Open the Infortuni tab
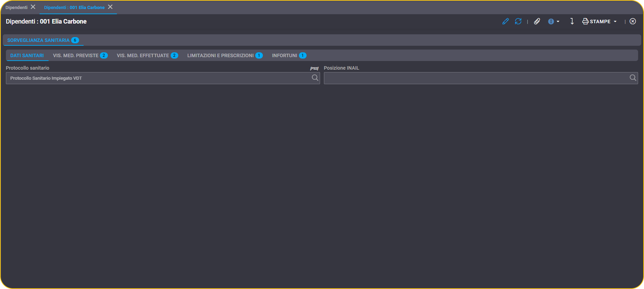The image size is (644, 289). click(289, 55)
